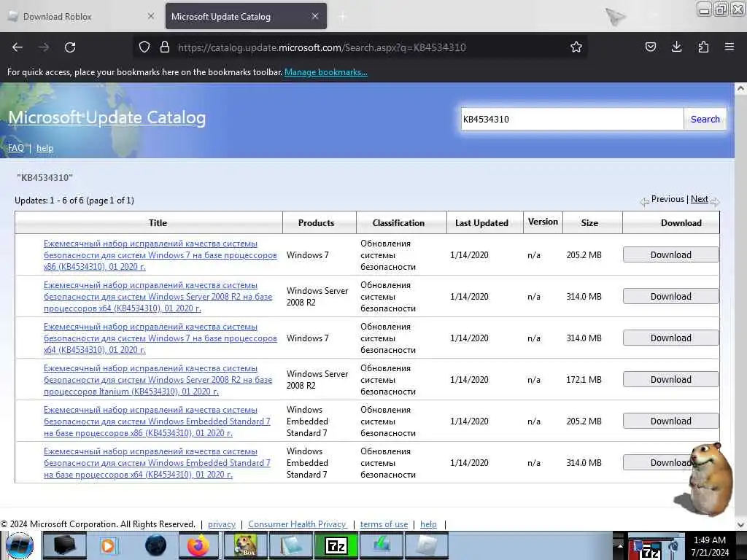Screen dimensions: 747x560
Task: Sort by the Last Updated column header
Action: 481,223
